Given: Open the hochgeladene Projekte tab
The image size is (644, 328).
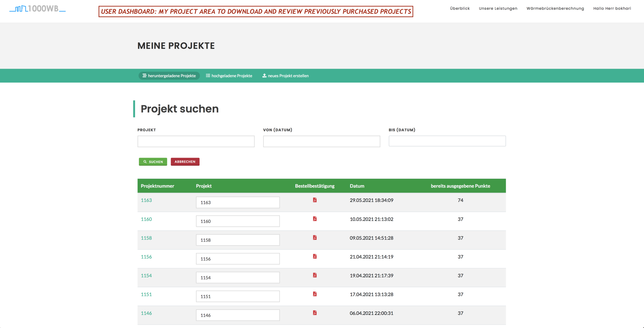Looking at the screenshot, I should pos(229,76).
